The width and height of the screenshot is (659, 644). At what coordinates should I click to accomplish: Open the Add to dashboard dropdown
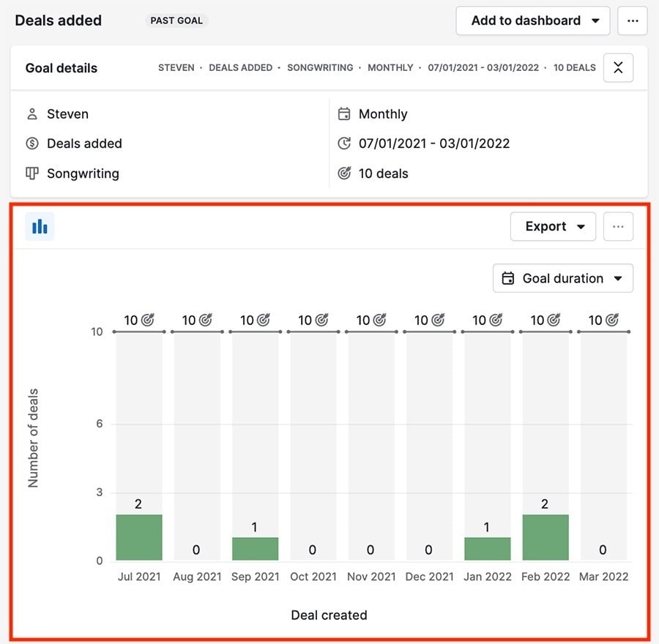pos(532,21)
